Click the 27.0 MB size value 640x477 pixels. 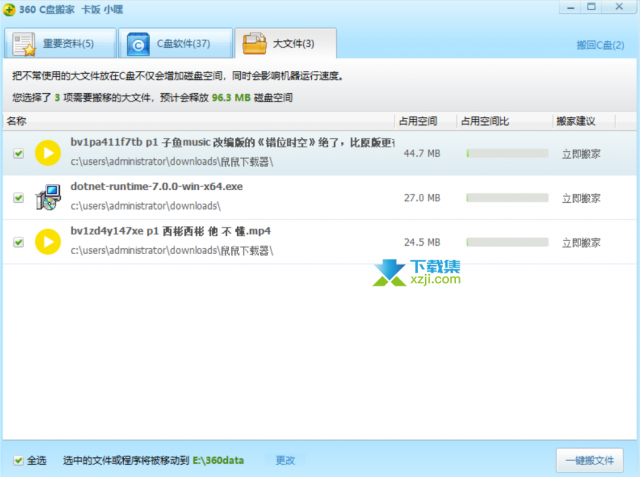pyautogui.click(x=422, y=198)
